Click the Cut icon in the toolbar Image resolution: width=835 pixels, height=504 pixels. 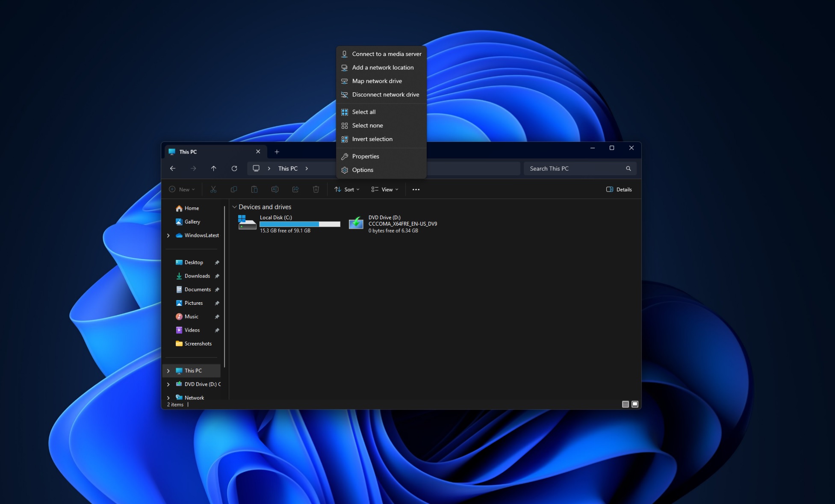(x=213, y=189)
